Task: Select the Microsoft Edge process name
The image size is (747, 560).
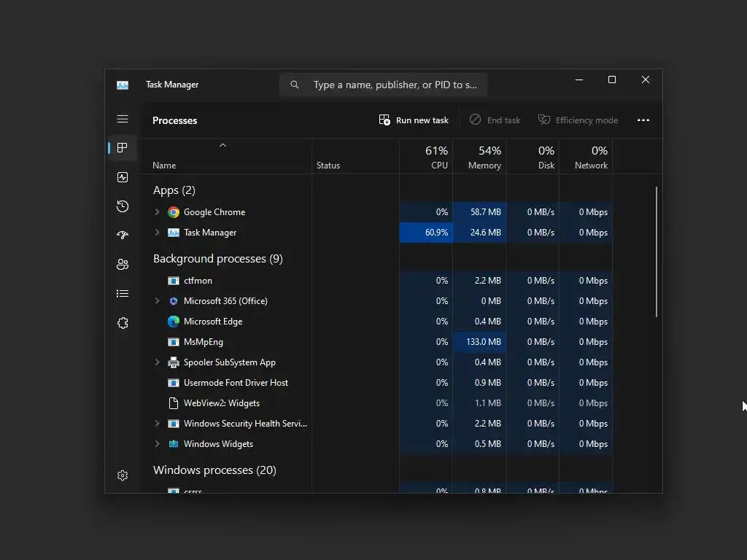Action: [213, 322]
